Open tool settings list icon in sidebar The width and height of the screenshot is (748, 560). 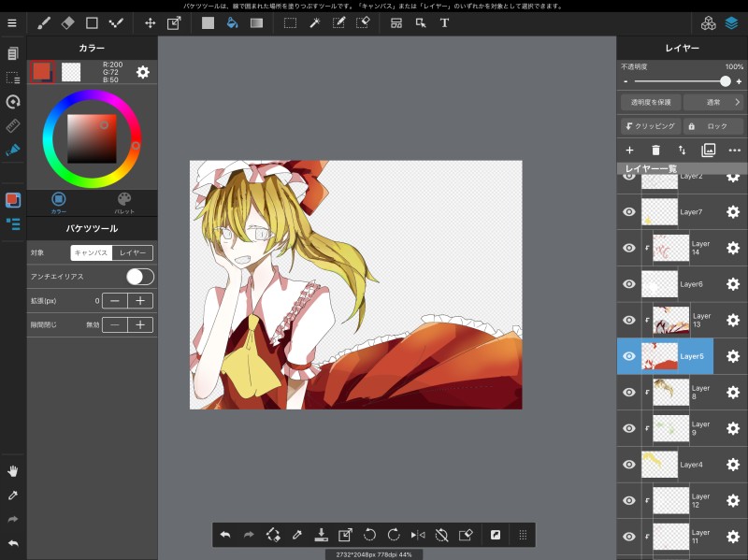coord(13,223)
